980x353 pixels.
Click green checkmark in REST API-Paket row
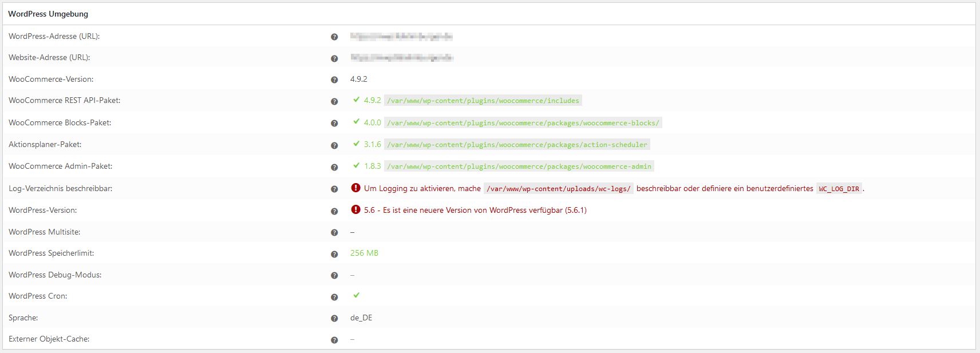click(x=357, y=100)
